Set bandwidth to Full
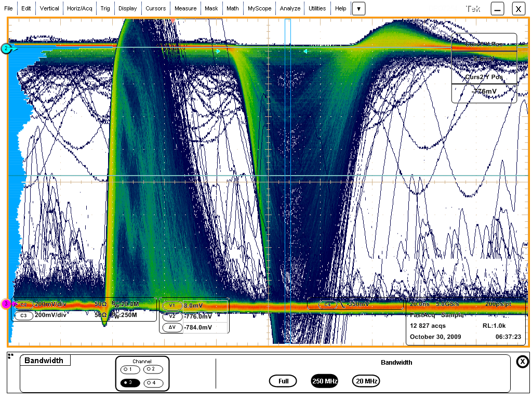 [283, 381]
